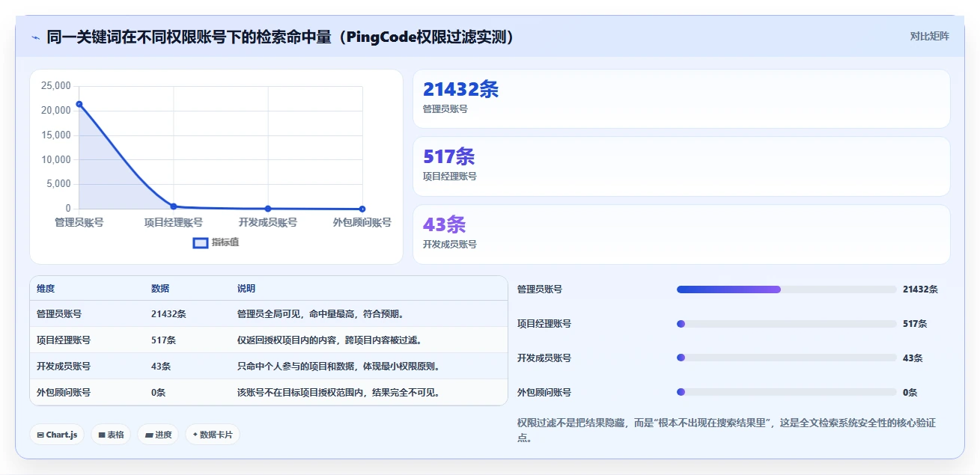Click the 维度 column header
980x475 pixels.
coord(46,289)
